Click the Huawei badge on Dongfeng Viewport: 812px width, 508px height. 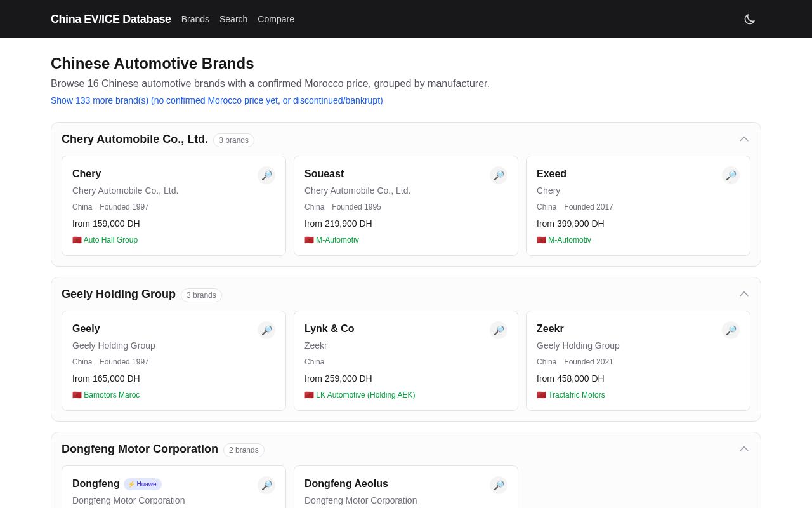pyautogui.click(x=143, y=484)
